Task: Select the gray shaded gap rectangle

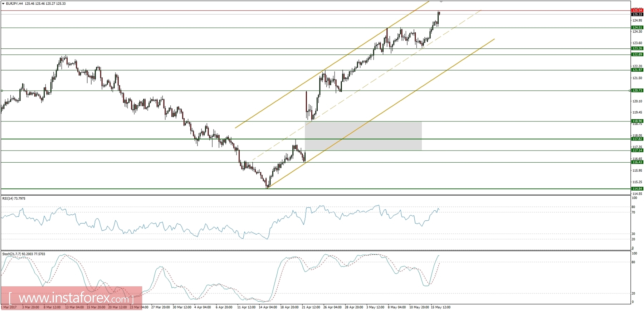Action: [x=363, y=136]
